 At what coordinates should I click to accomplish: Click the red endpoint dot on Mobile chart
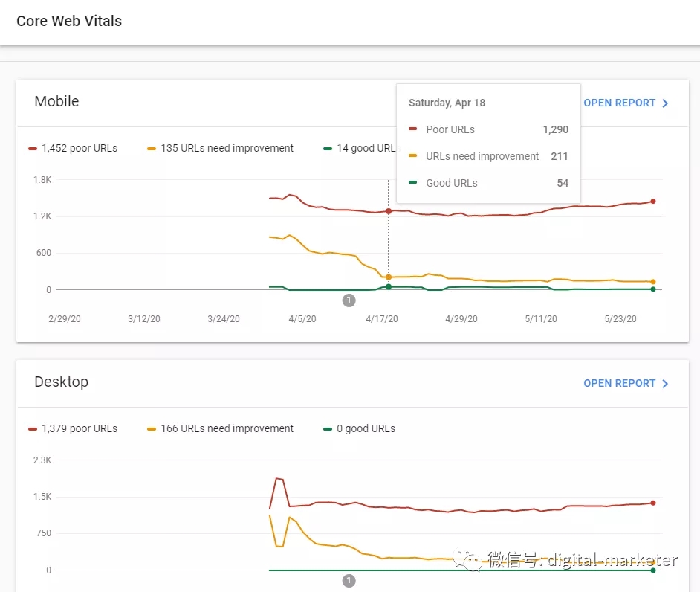point(653,201)
